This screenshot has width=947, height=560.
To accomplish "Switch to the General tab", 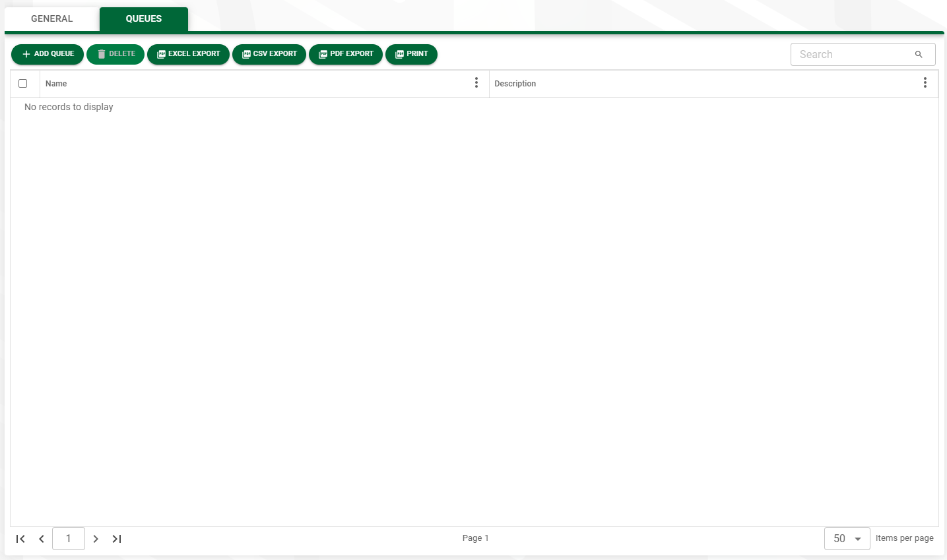I will pyautogui.click(x=52, y=18).
